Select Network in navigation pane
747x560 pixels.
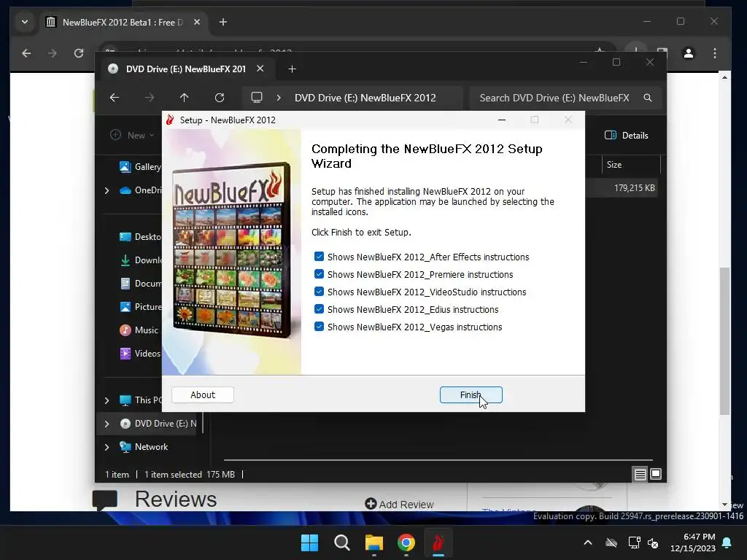tap(144, 447)
